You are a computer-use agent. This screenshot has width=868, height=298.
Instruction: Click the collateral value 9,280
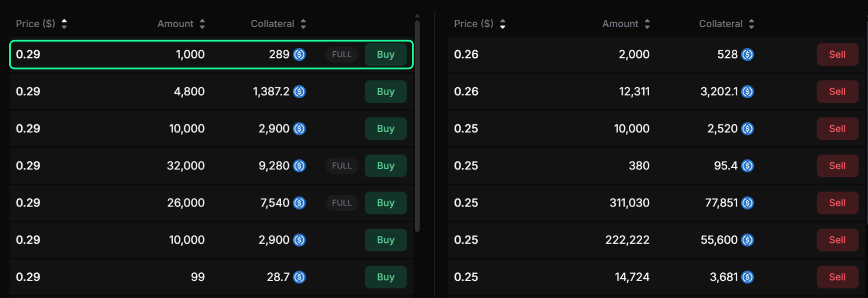[x=274, y=166]
